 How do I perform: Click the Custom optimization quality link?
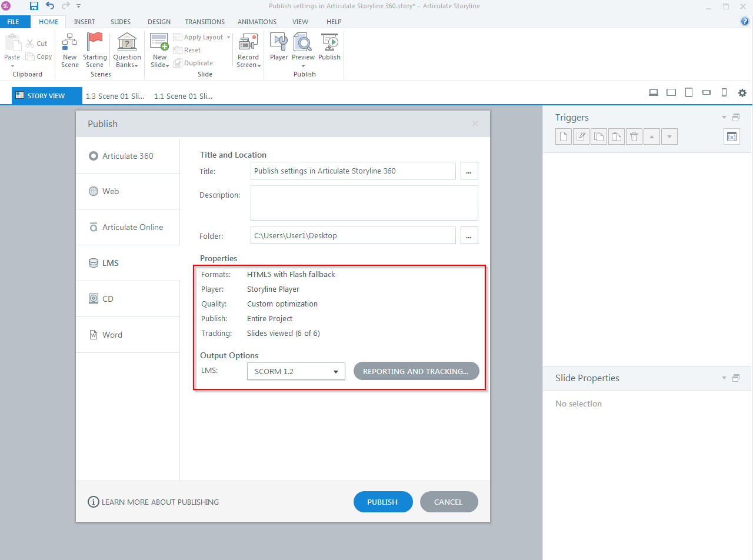click(282, 304)
